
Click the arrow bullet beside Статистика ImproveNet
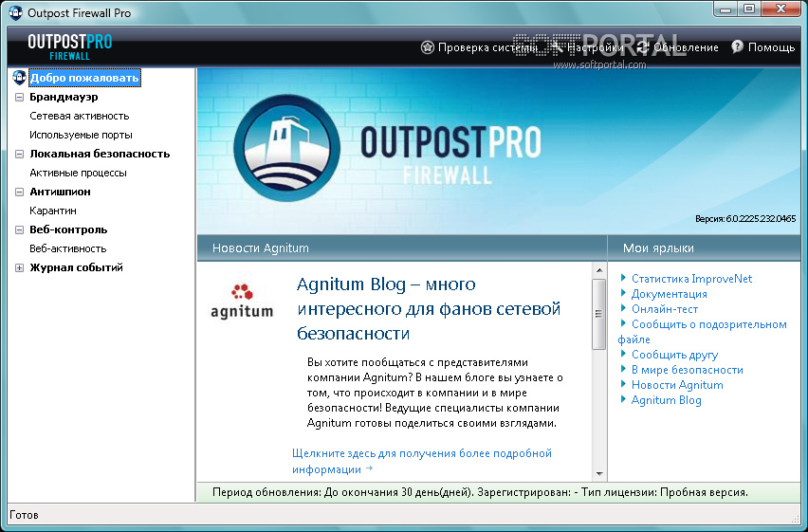click(623, 278)
